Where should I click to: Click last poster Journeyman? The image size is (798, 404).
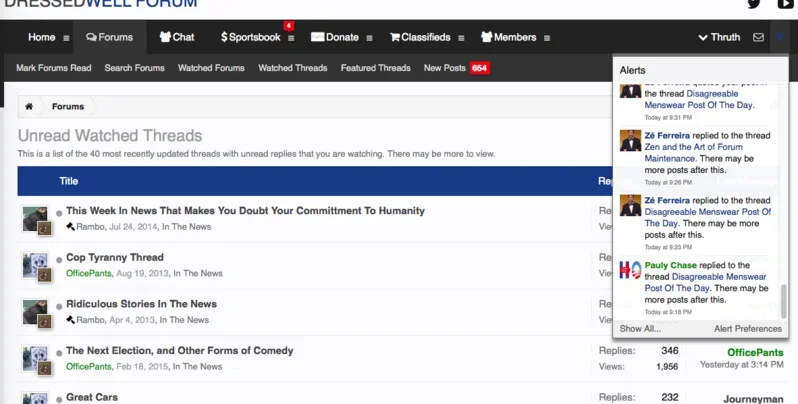click(x=754, y=399)
